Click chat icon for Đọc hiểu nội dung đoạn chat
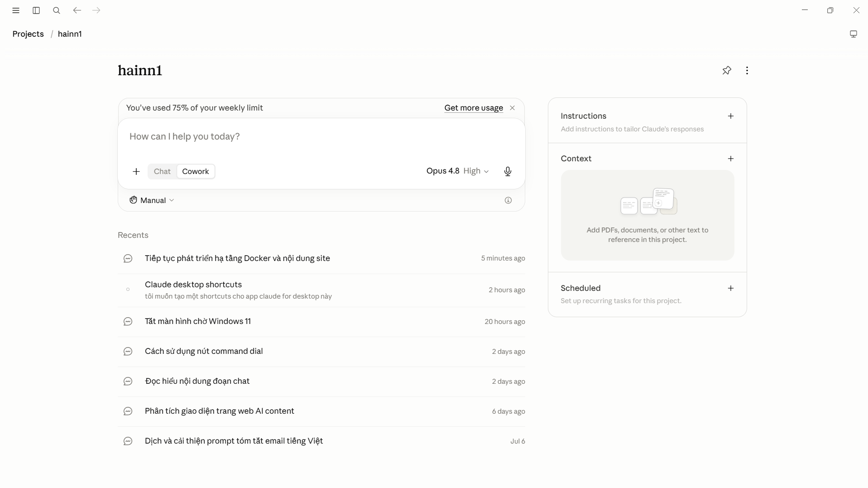868x488 pixels. [128, 382]
